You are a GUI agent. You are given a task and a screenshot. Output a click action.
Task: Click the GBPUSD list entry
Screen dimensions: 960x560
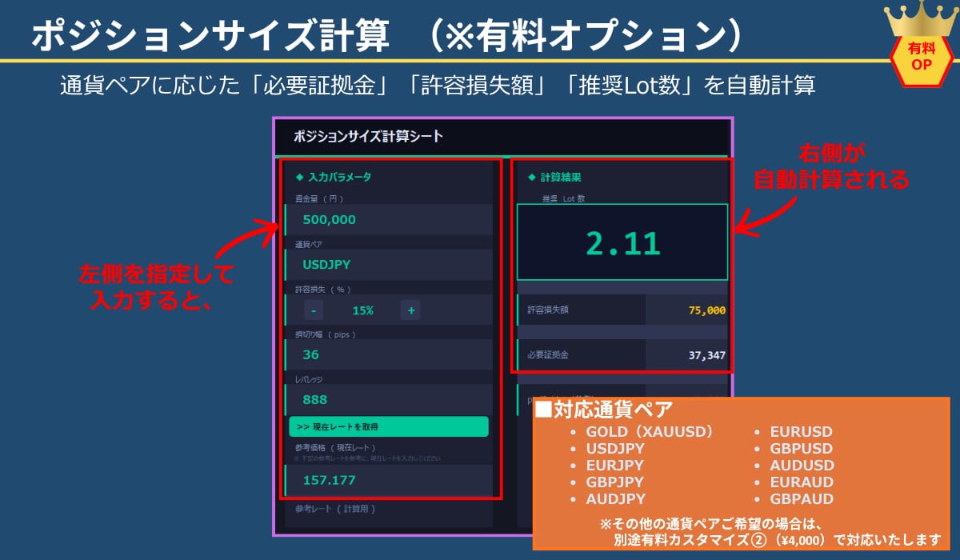click(x=802, y=449)
